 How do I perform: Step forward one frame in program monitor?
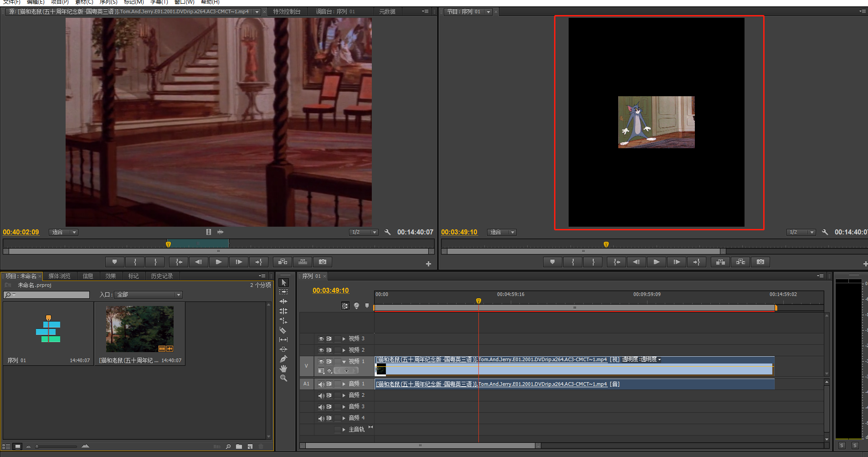[677, 262]
